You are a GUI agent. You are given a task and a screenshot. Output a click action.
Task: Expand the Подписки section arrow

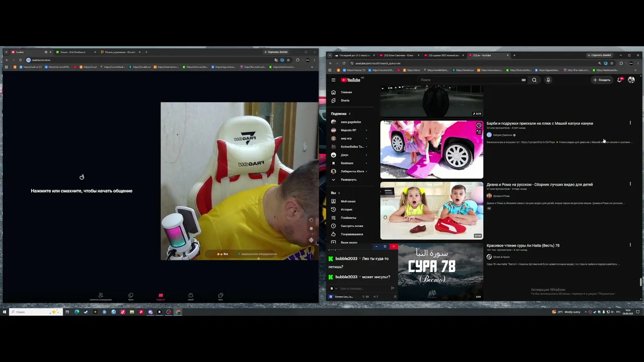(x=350, y=114)
